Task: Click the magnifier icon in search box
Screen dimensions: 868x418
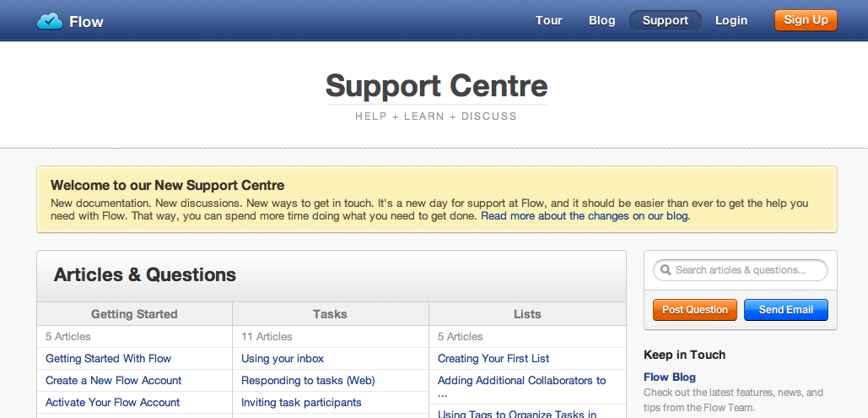Action: click(x=666, y=270)
